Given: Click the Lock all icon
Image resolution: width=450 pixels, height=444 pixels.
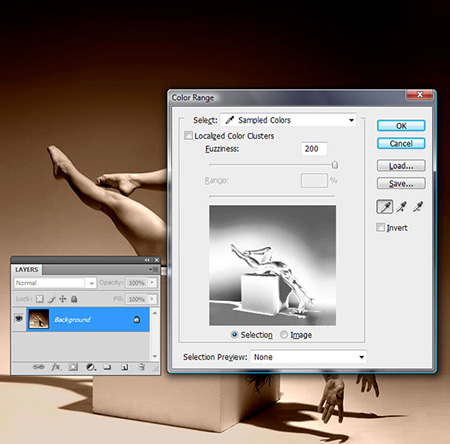Looking at the screenshot, I should click(x=74, y=299).
